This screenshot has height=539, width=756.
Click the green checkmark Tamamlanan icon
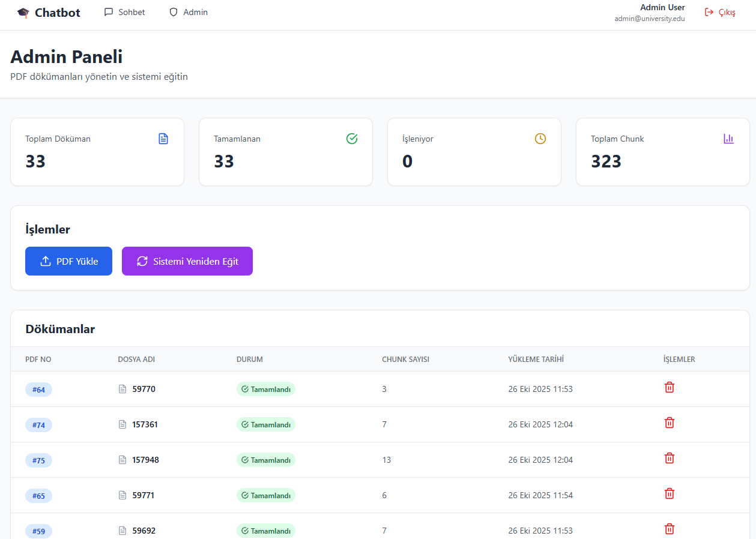click(352, 139)
